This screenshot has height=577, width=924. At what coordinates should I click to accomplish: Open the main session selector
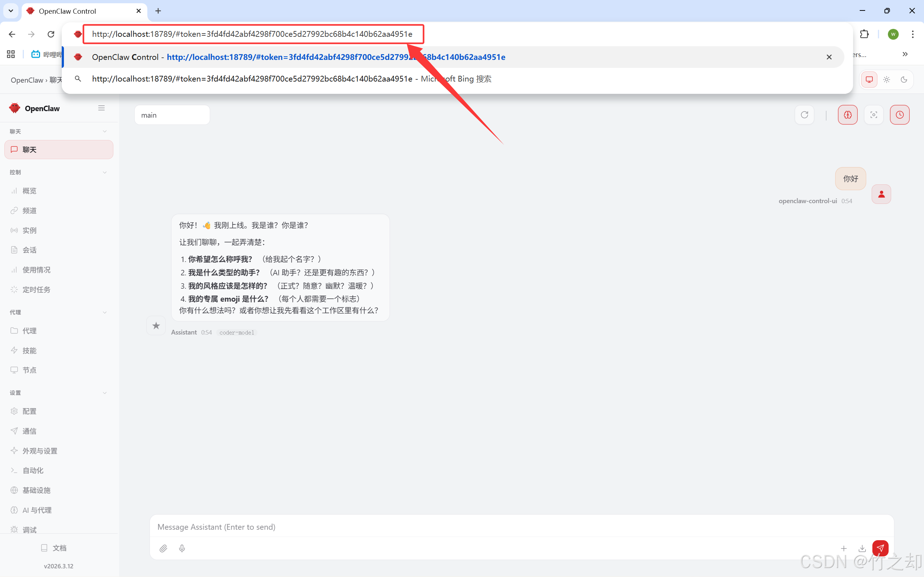[172, 115]
